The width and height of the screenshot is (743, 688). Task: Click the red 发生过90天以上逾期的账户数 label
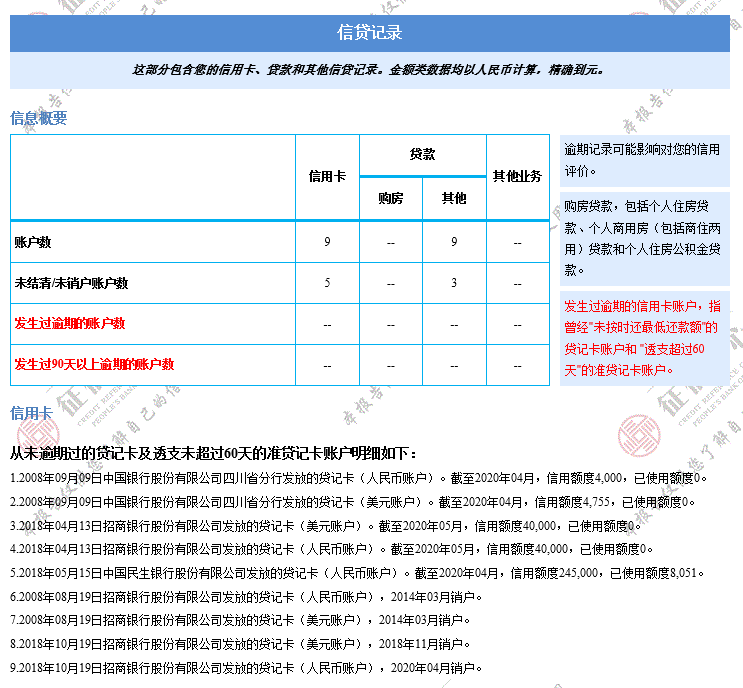click(x=94, y=364)
